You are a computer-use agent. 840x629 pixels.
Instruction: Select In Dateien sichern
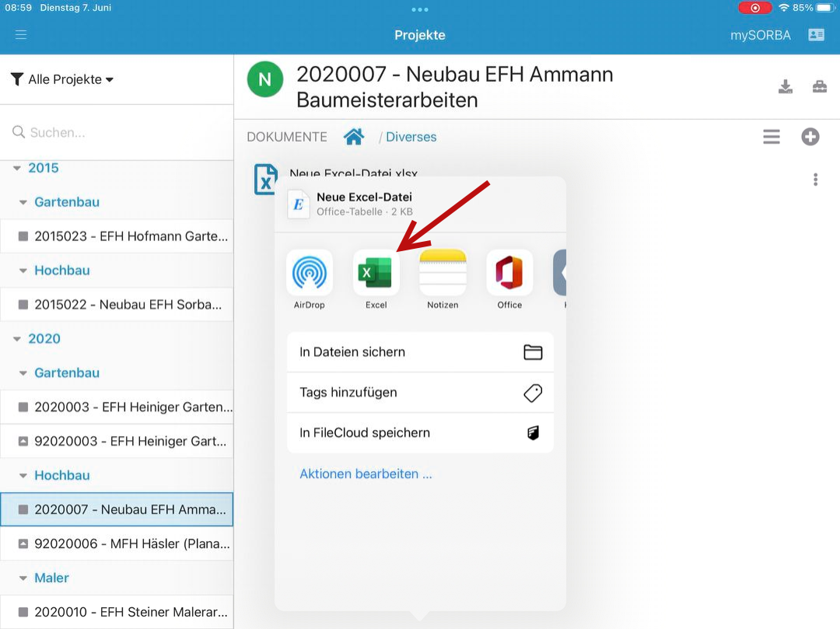coord(420,352)
